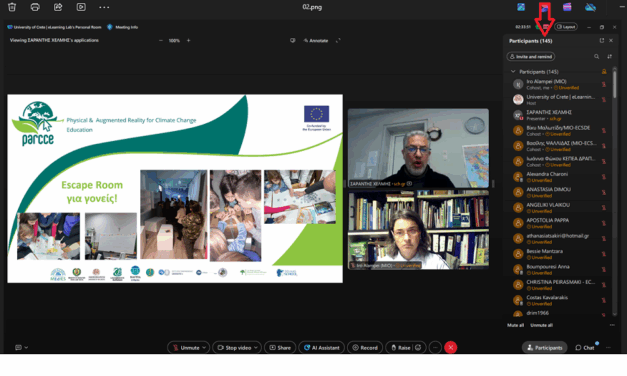Click the cloud tray icon at top right
The height and width of the screenshot is (376, 627).
[x=590, y=7]
